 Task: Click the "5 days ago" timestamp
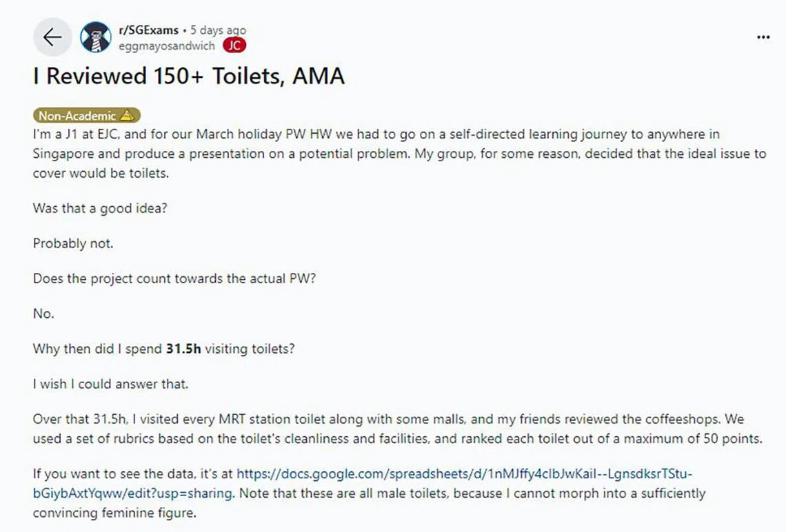(x=218, y=30)
